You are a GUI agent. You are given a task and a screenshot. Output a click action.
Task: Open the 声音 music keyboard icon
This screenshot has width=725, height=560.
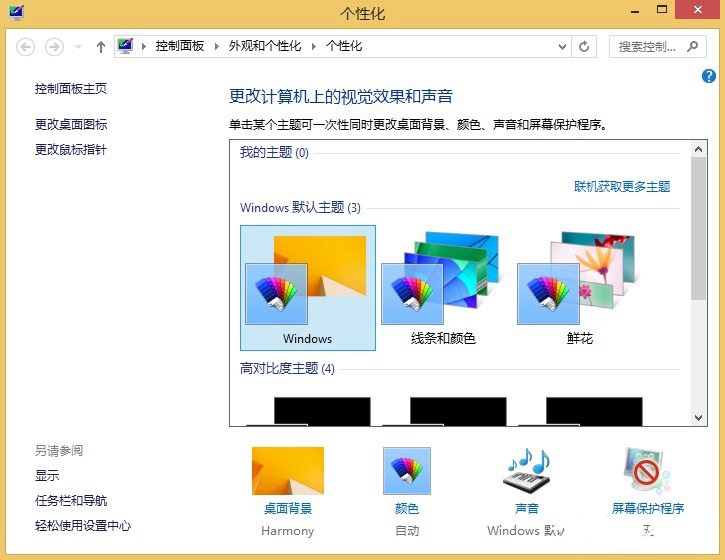(527, 472)
